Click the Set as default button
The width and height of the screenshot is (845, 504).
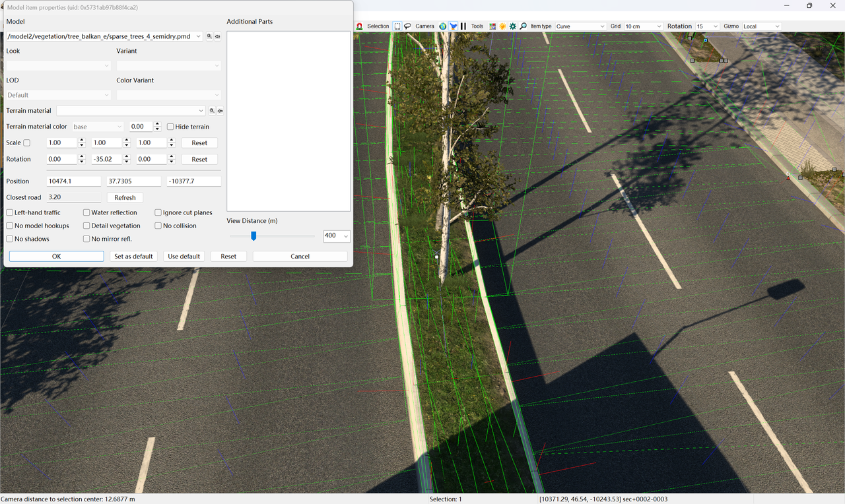(133, 256)
